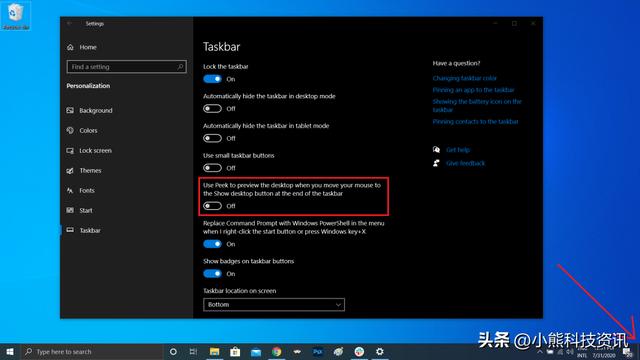Open the Background personalization page
This screenshot has height=360, width=640.
(x=96, y=111)
